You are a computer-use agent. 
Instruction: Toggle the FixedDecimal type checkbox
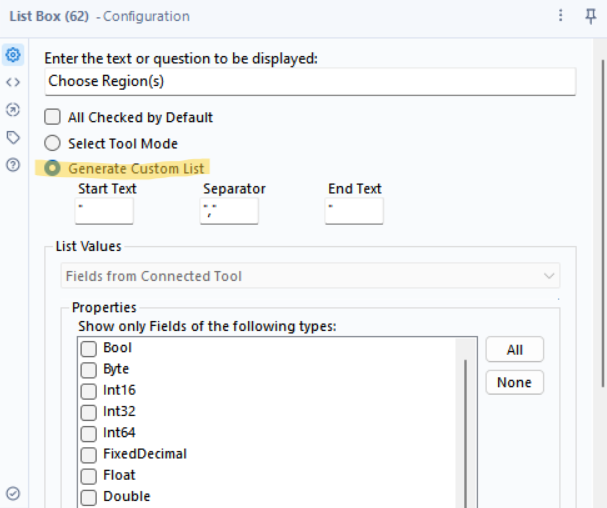pyautogui.click(x=89, y=454)
